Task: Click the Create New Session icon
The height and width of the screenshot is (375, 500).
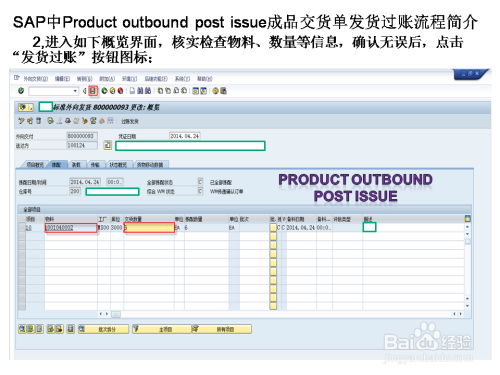Action: pos(196,91)
